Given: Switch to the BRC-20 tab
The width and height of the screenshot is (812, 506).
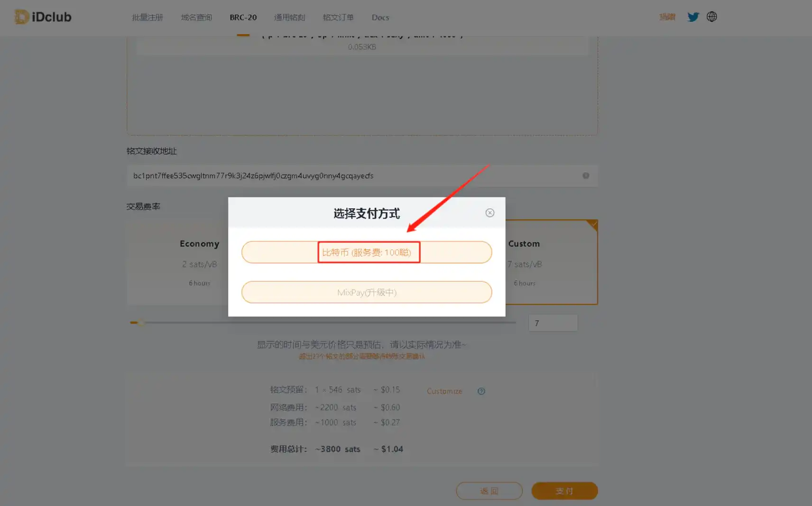Looking at the screenshot, I should 243,17.
